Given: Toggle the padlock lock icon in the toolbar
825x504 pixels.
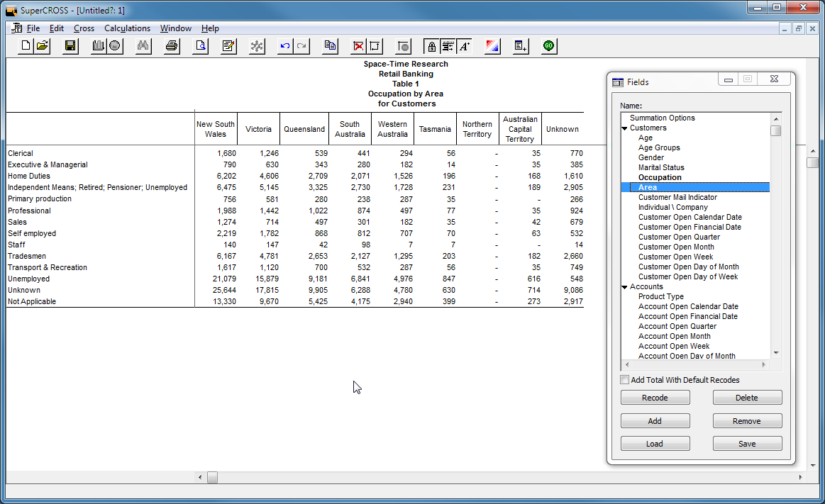Looking at the screenshot, I should (431, 46).
